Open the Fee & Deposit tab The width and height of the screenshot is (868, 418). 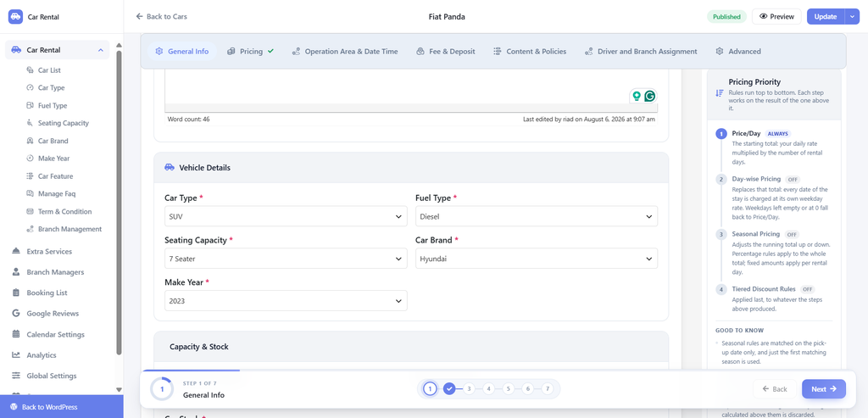click(446, 52)
